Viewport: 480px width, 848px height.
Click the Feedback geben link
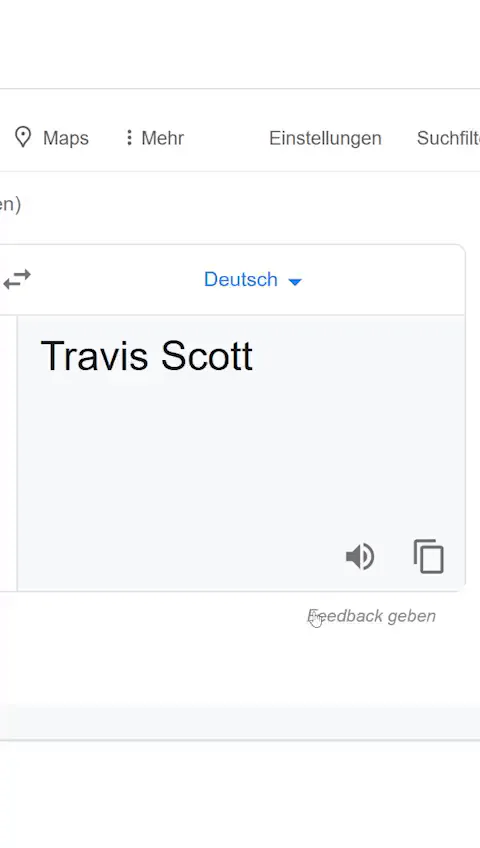[x=371, y=616]
